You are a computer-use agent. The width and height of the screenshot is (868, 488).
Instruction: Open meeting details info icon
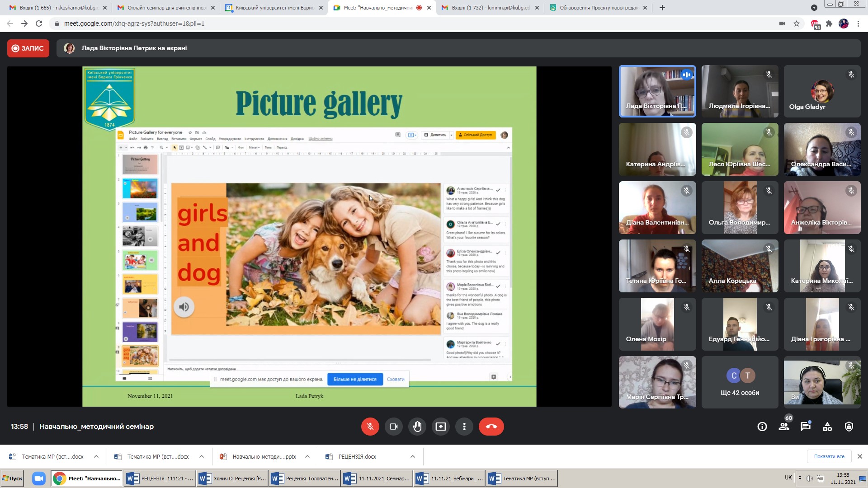tap(762, 427)
